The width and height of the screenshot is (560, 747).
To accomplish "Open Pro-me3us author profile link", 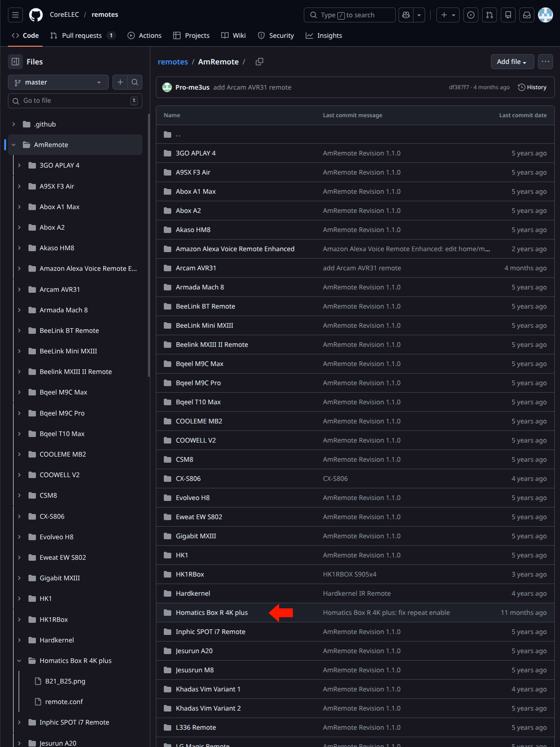I will point(192,87).
